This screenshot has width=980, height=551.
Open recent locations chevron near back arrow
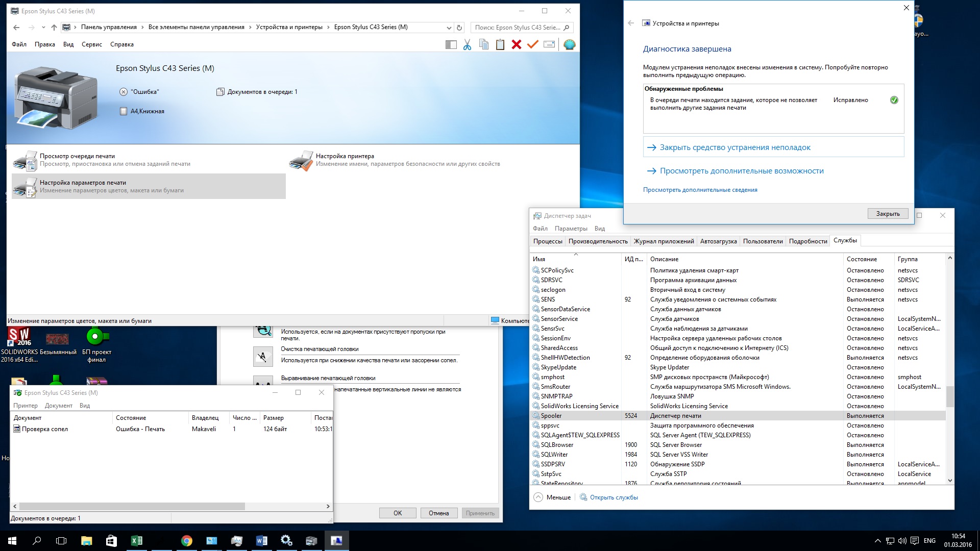coord(43,28)
